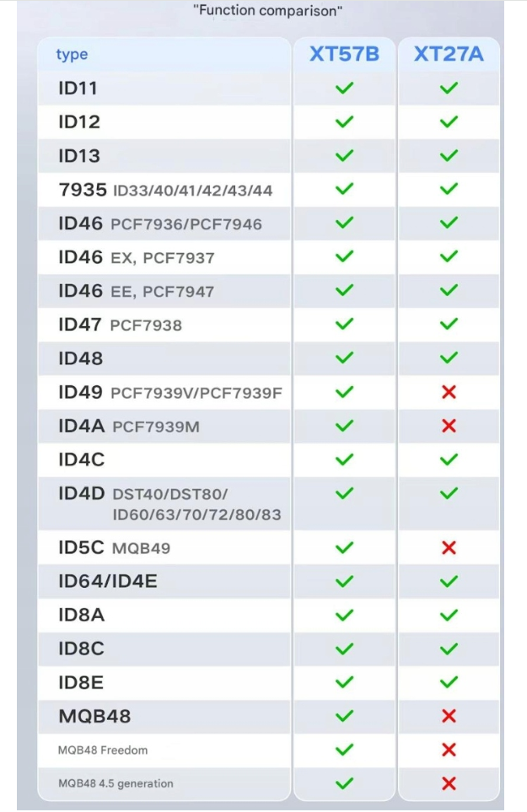Image resolution: width=527 pixels, height=812 pixels.
Task: Click the XT27A red cross for ID49
Action: click(x=449, y=392)
